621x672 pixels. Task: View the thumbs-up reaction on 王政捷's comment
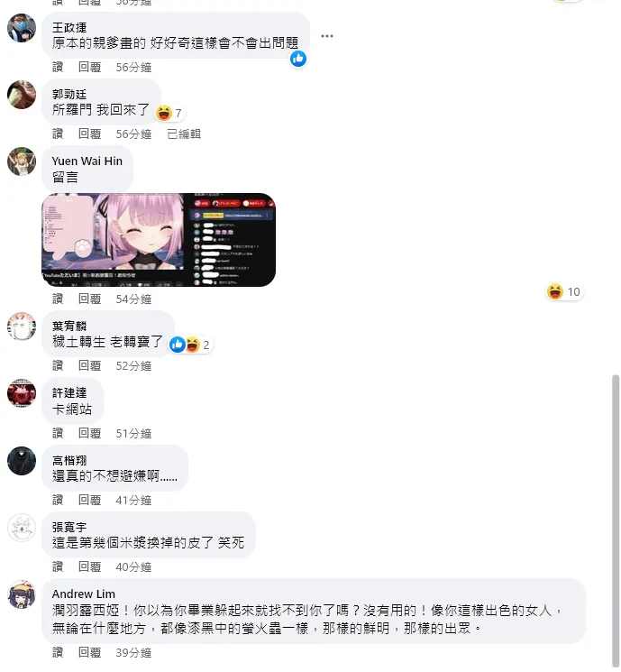tap(298, 59)
